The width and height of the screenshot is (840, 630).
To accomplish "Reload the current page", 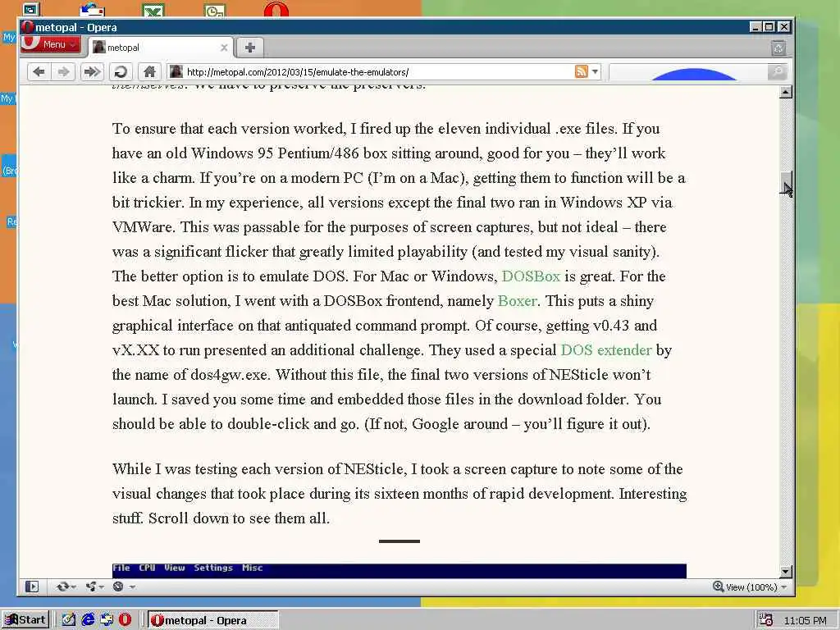I will 121,71.
